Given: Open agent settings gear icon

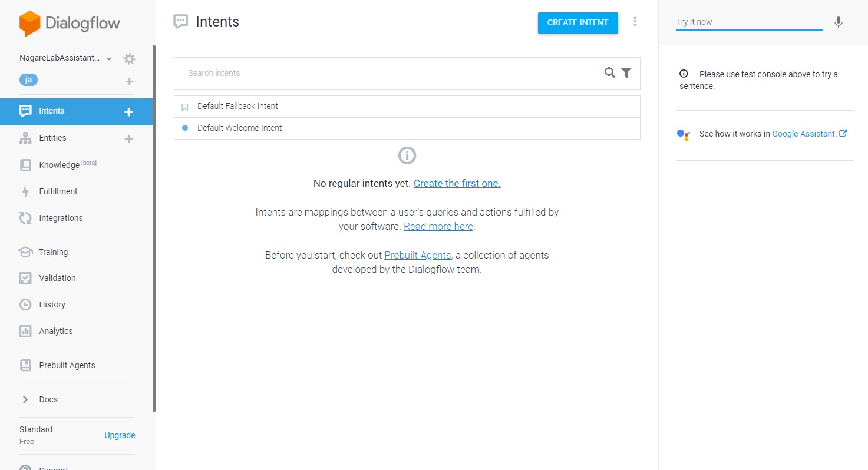Looking at the screenshot, I should (129, 59).
